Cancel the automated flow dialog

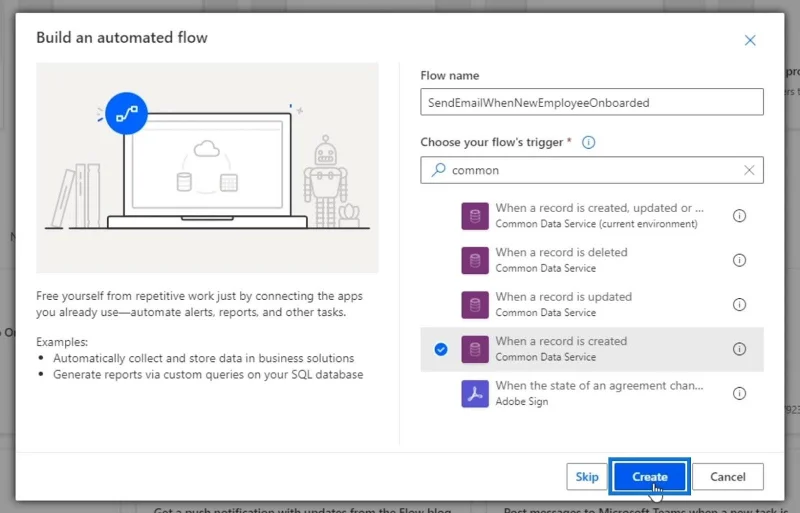coord(728,476)
